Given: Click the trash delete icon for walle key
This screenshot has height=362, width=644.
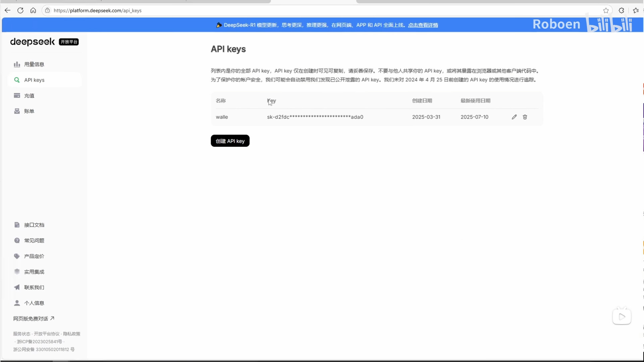Looking at the screenshot, I should (525, 117).
